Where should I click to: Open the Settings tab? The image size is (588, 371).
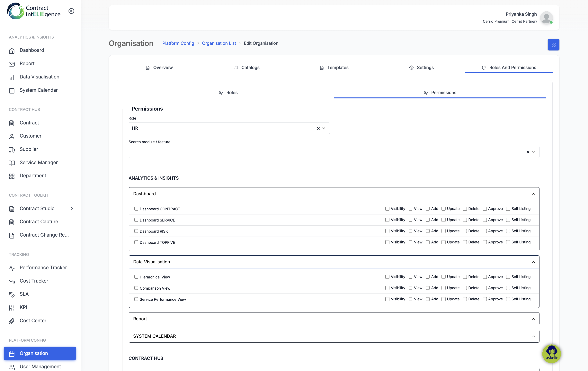pos(422,68)
